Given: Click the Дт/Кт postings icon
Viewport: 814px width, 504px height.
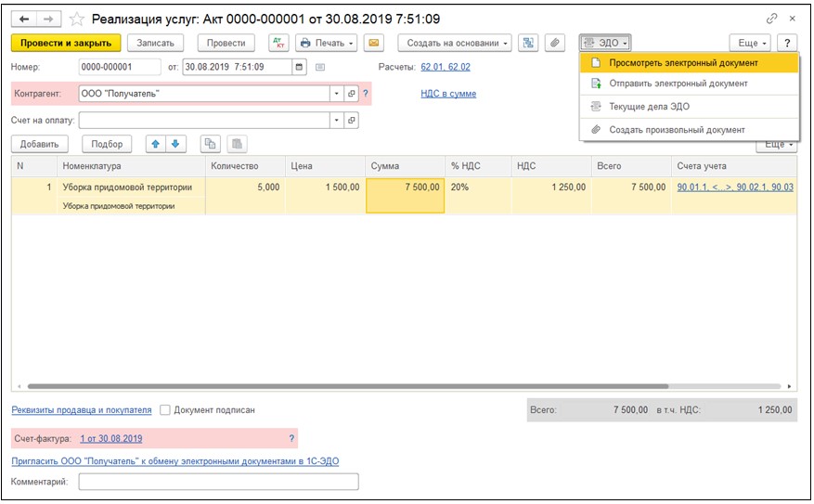Looking at the screenshot, I should tap(278, 43).
